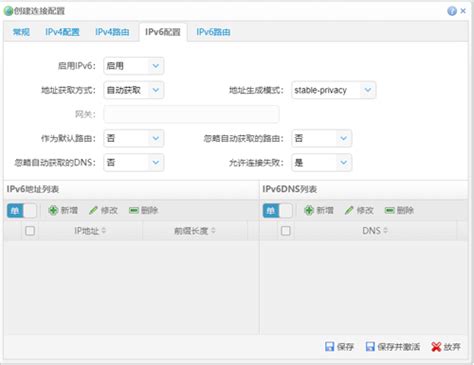Expand the 地址获取方式 dropdown
The width and height of the screenshot is (474, 365).
(155, 90)
